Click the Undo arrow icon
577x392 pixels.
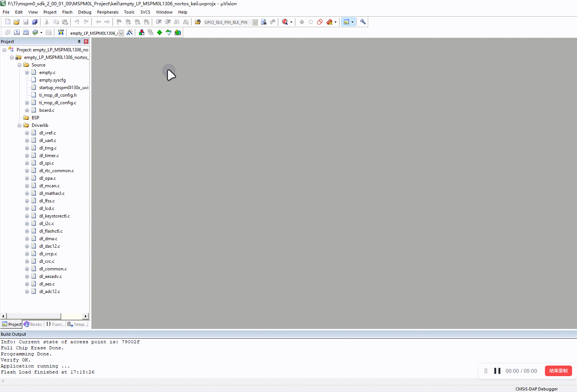pyautogui.click(x=77, y=22)
